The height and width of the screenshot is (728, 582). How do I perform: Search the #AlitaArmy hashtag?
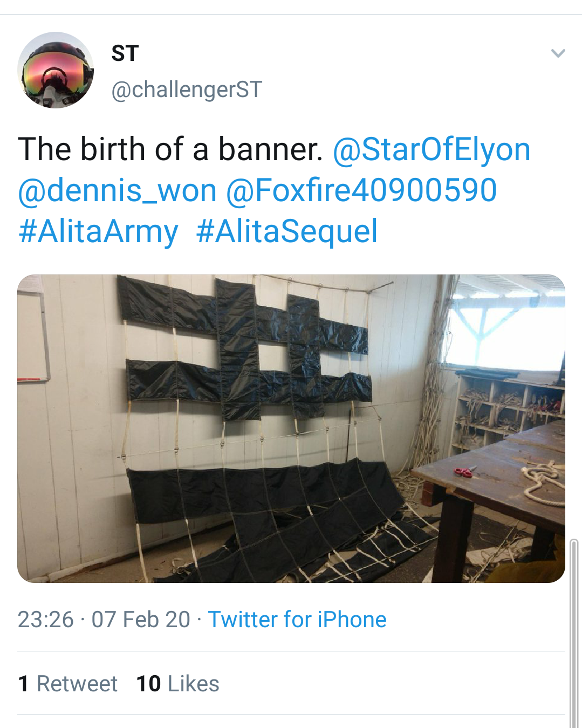pyautogui.click(x=98, y=231)
